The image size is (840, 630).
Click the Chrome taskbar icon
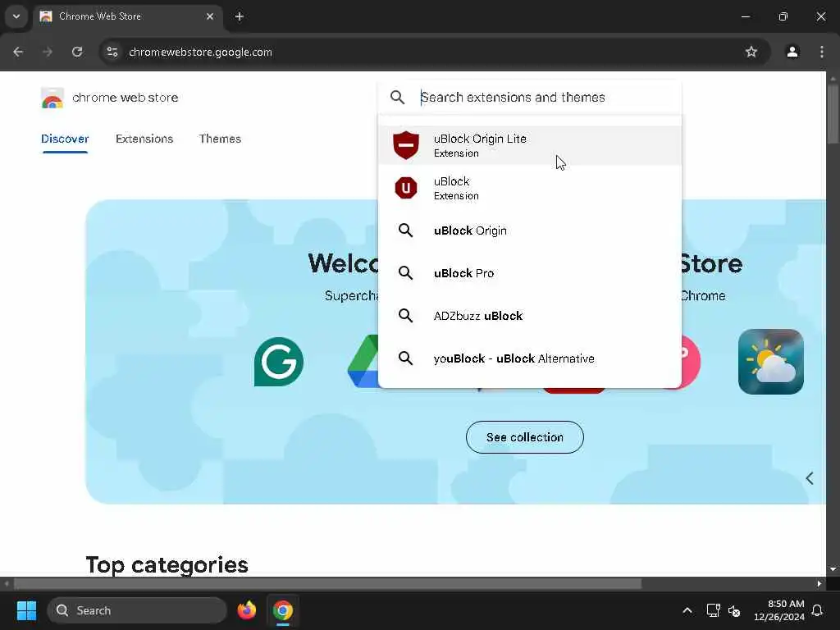[283, 610]
